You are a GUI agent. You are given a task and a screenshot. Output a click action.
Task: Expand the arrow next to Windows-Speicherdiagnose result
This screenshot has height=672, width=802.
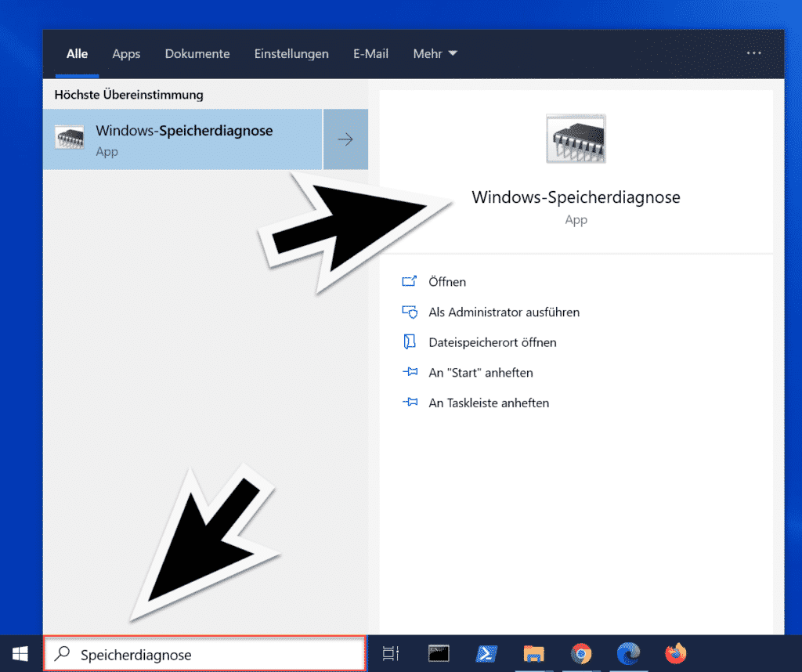click(345, 139)
